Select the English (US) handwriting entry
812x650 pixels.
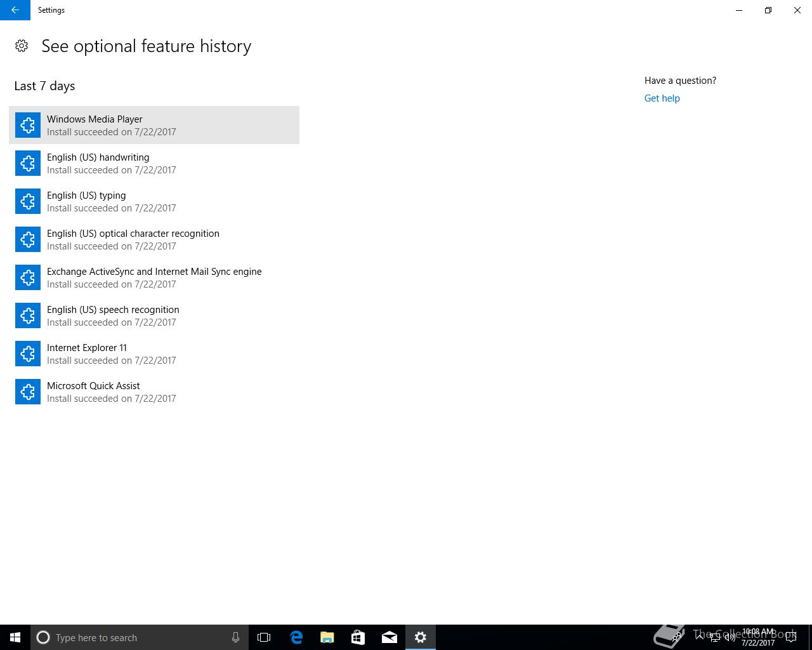tap(154, 163)
